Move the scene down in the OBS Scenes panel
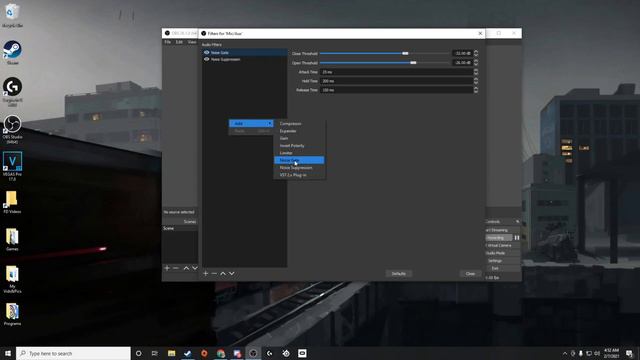 coord(195,268)
